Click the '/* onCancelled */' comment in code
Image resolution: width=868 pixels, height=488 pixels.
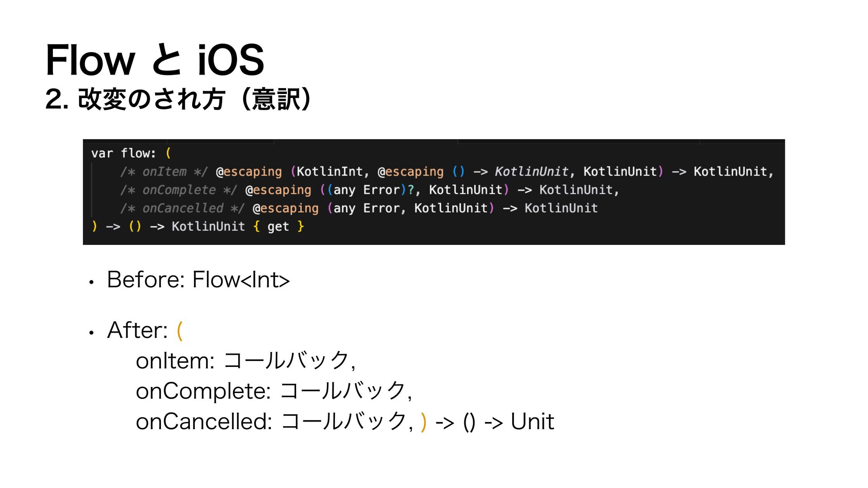tap(182, 208)
